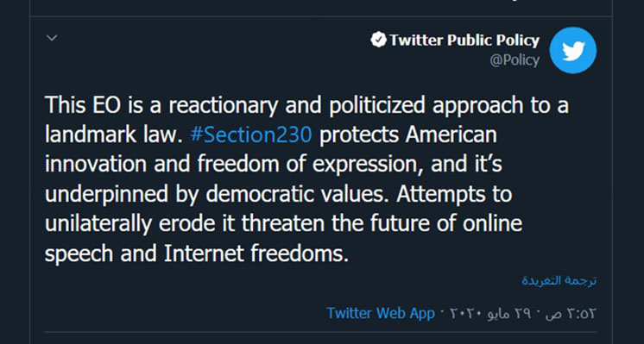Click the year ٢٠٢٠ in the timestamp
The height and width of the screenshot is (344, 644).
coord(465,314)
